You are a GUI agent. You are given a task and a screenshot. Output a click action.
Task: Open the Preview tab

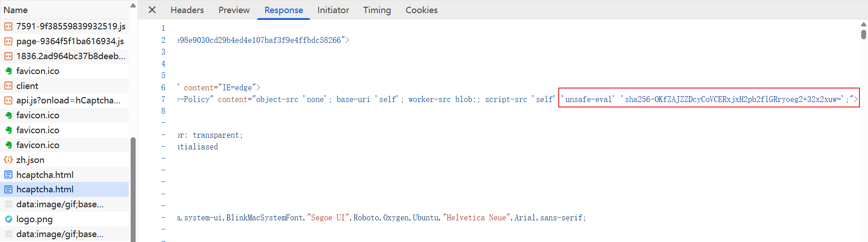click(x=234, y=10)
